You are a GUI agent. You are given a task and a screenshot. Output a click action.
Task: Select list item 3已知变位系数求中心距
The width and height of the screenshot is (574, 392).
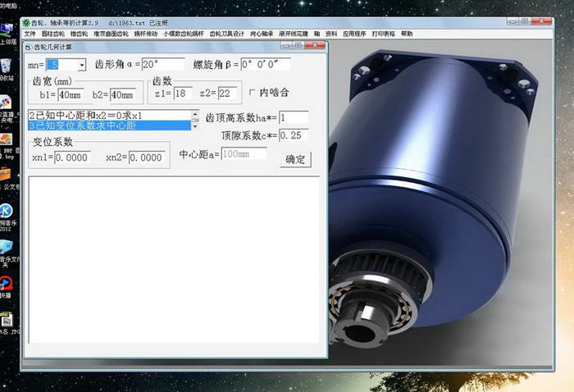tap(109, 125)
